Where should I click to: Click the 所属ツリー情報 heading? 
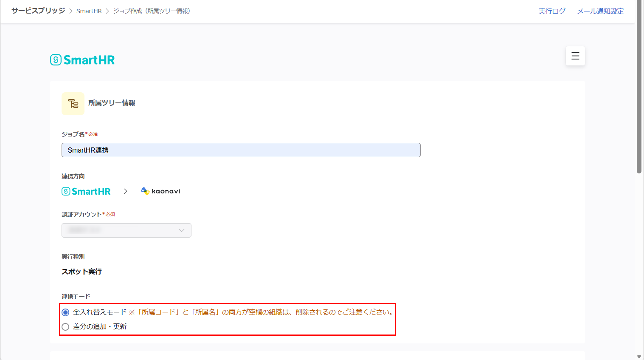[x=112, y=103]
